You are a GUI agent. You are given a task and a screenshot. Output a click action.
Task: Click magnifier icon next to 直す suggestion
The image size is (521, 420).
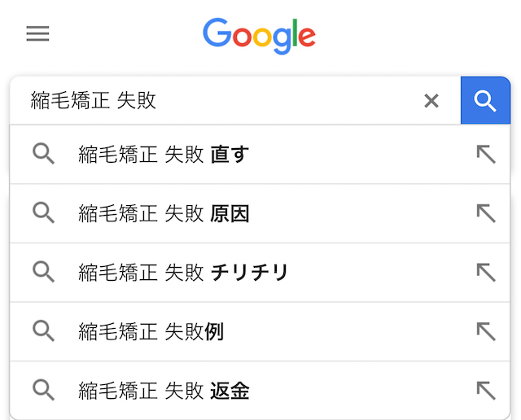click(43, 154)
